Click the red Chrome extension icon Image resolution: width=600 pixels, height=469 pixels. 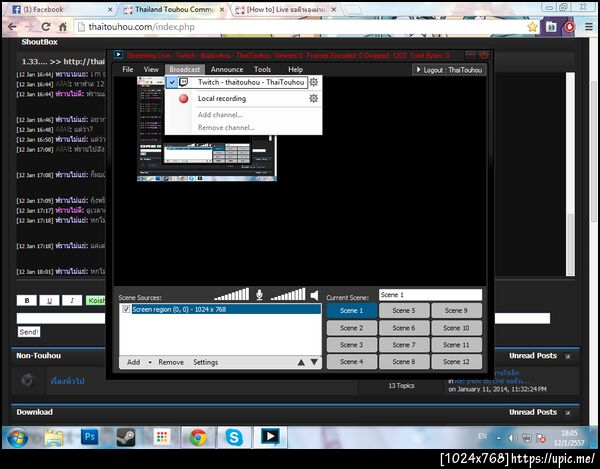pos(569,27)
